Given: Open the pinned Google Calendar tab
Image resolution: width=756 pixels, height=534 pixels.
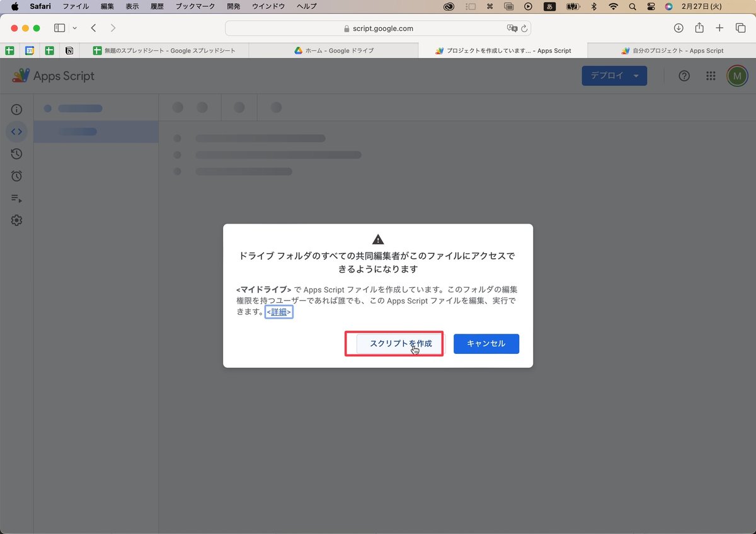Looking at the screenshot, I should 30,50.
